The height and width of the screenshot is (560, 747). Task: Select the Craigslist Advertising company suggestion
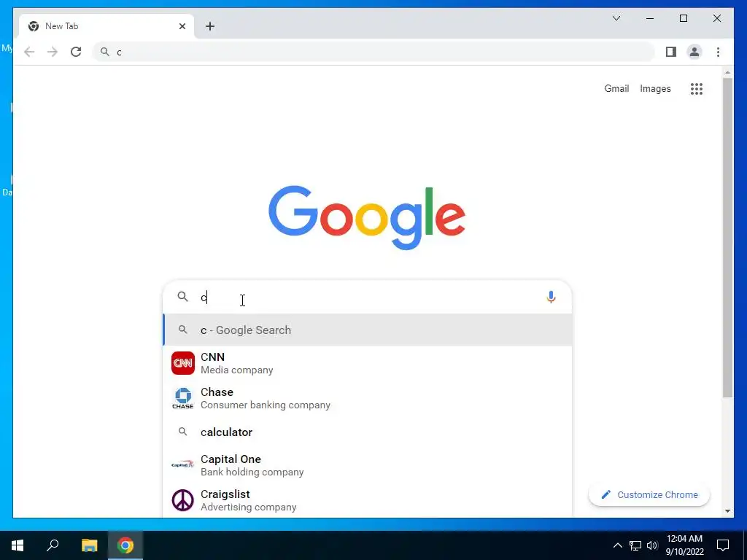point(368,500)
